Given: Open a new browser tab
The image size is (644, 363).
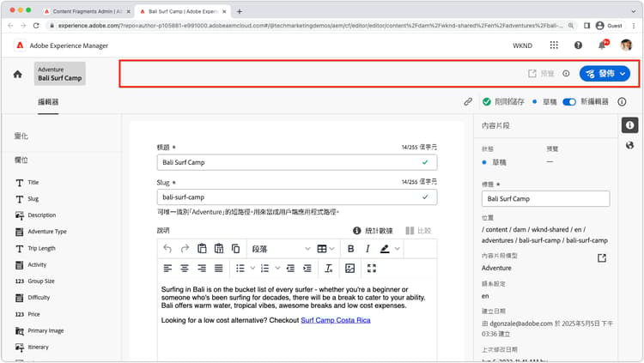Looking at the screenshot, I should pyautogui.click(x=240, y=11).
